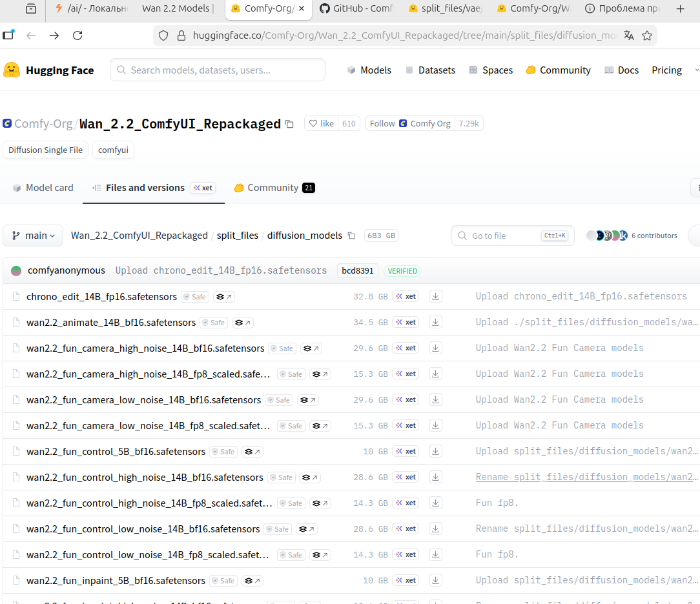Open scan badge for wan2.2_fun_control_5B_bf16
The width and height of the screenshot is (700, 604).
point(252,452)
